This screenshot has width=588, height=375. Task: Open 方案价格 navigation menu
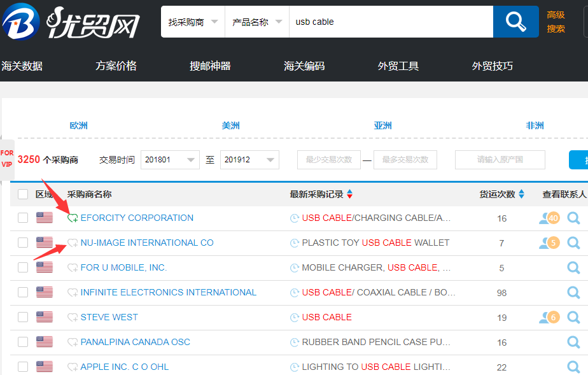116,66
